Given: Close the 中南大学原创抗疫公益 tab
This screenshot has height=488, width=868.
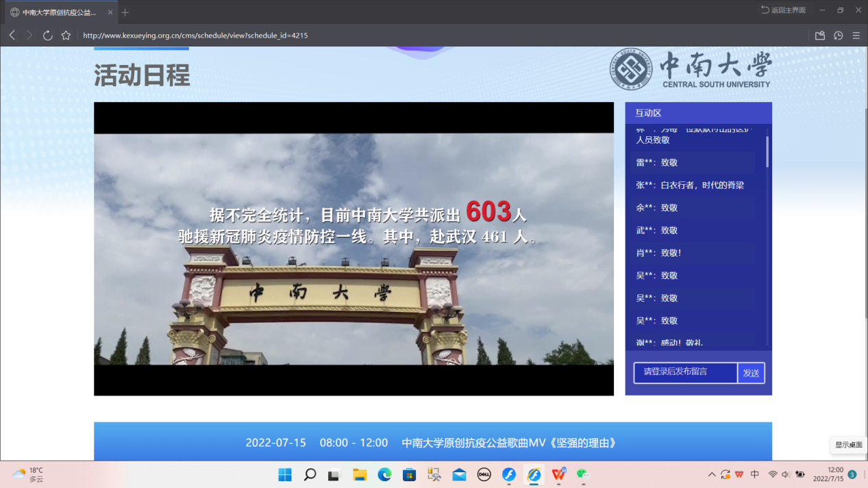Looking at the screenshot, I should click(x=110, y=12).
